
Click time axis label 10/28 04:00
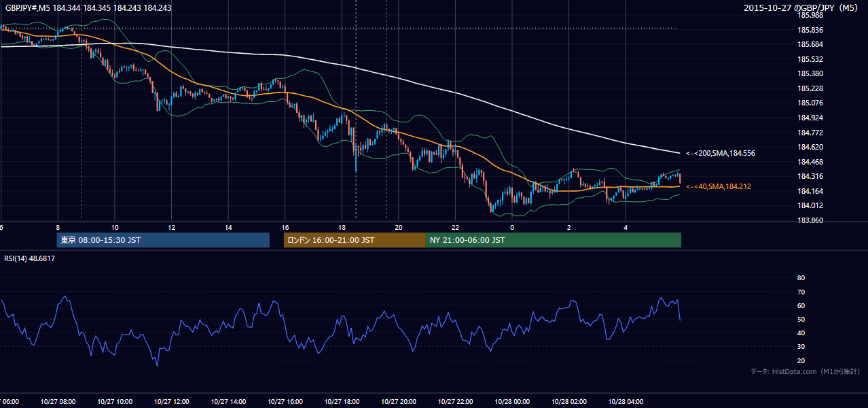pos(626,401)
